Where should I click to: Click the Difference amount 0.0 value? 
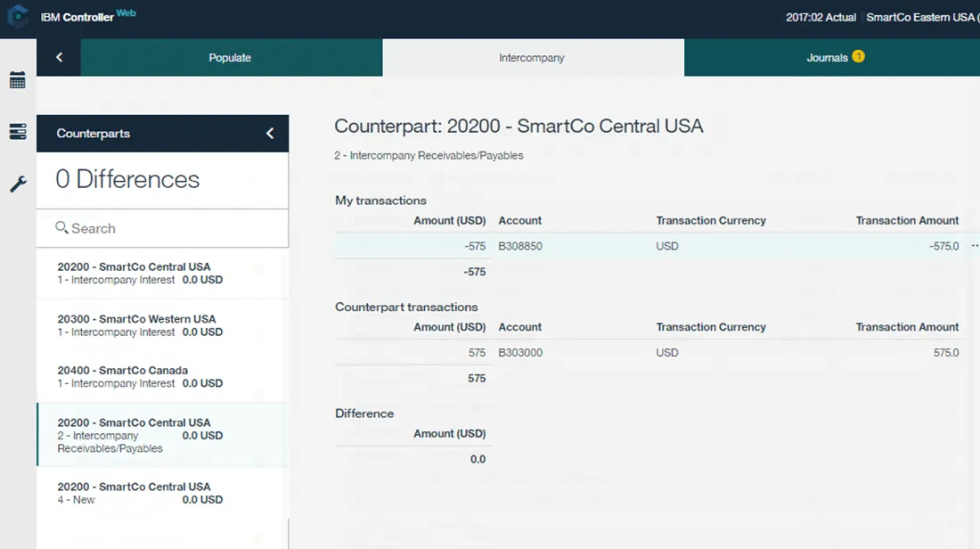point(478,459)
